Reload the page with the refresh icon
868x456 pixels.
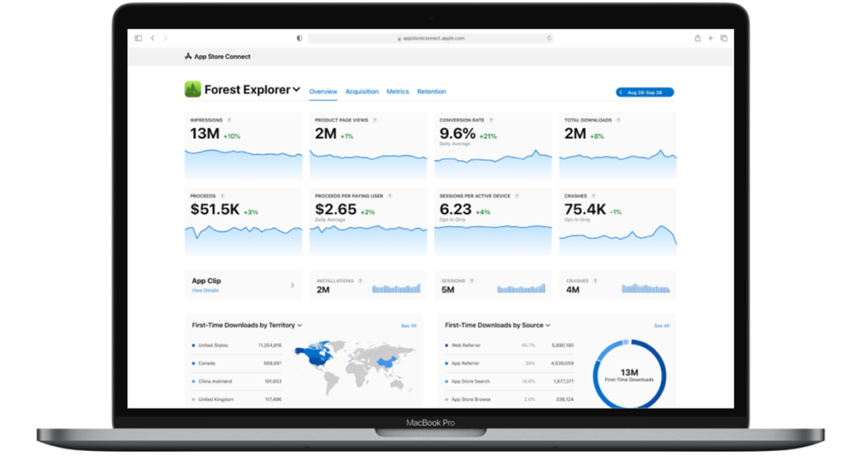[x=548, y=38]
